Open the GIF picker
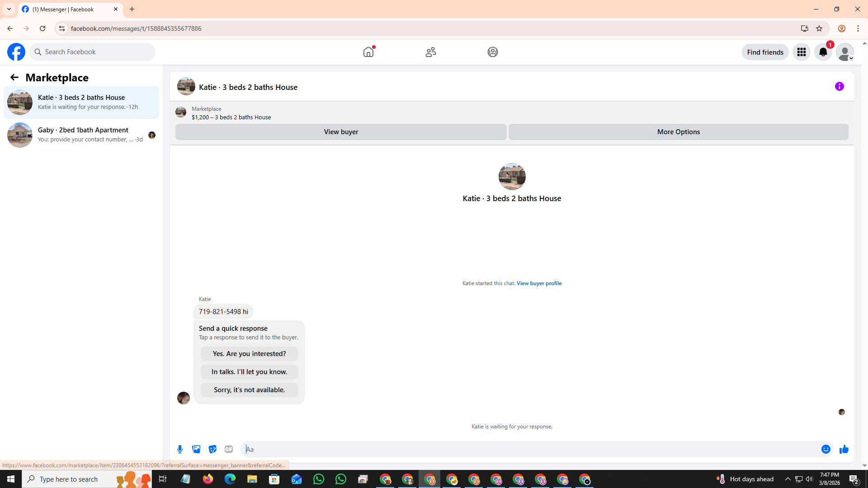 (229, 449)
